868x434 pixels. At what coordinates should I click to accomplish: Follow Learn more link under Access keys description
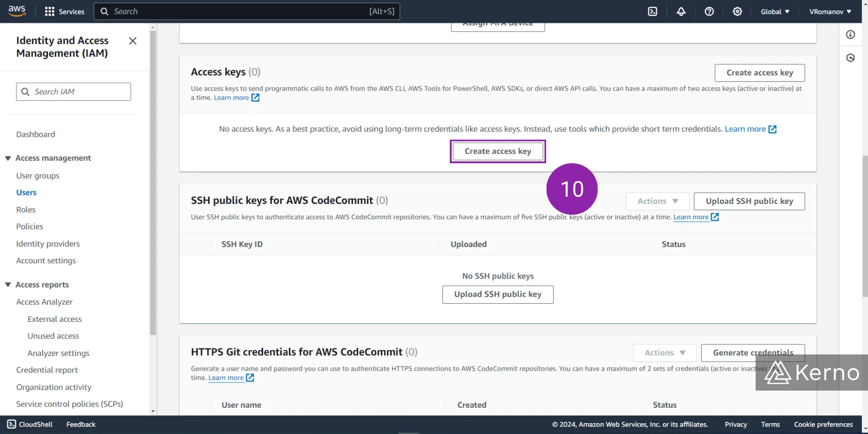(231, 98)
